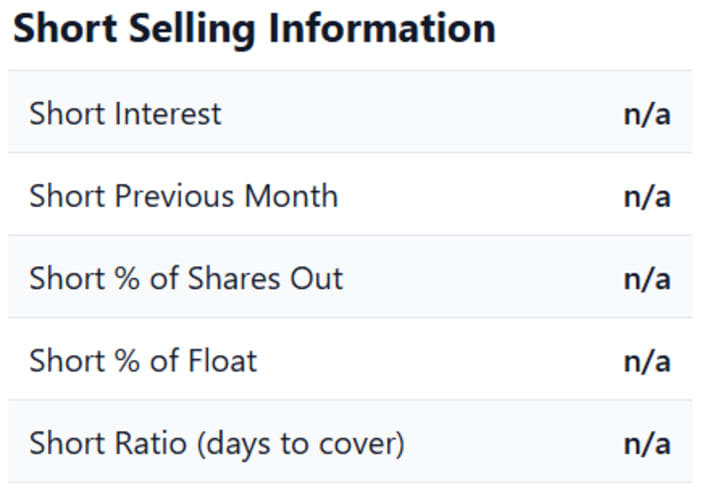Select the Short % of Float label
The width and height of the screenshot is (720, 496).
click(x=143, y=360)
